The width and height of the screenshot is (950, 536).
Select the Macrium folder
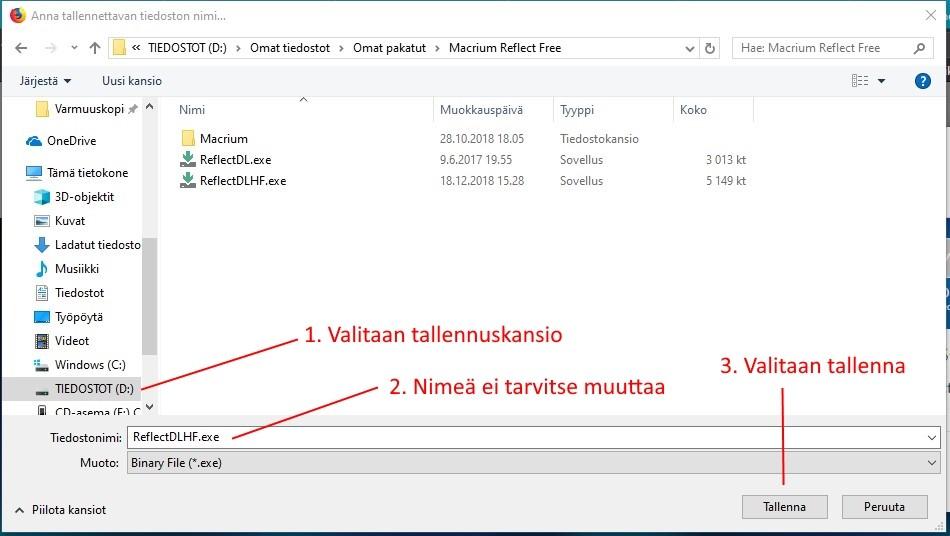224,139
